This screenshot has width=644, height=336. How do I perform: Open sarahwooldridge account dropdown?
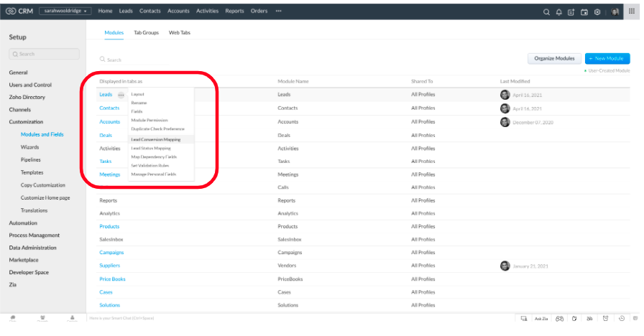click(65, 11)
